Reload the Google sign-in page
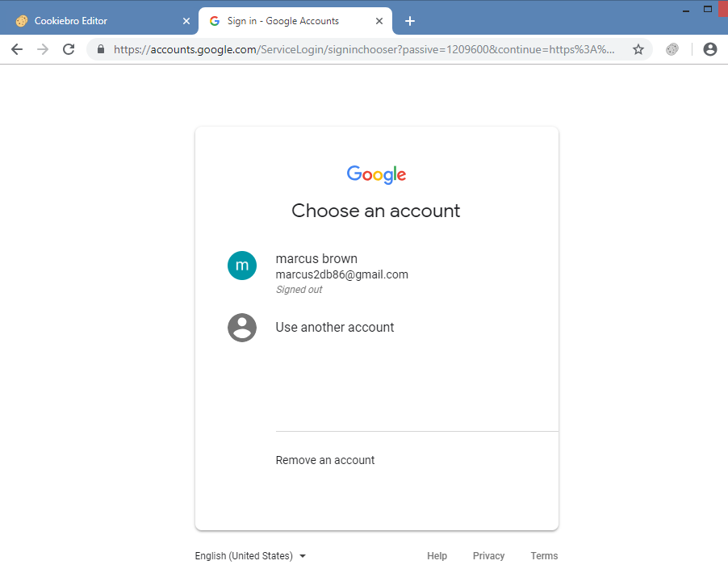 pos(69,49)
